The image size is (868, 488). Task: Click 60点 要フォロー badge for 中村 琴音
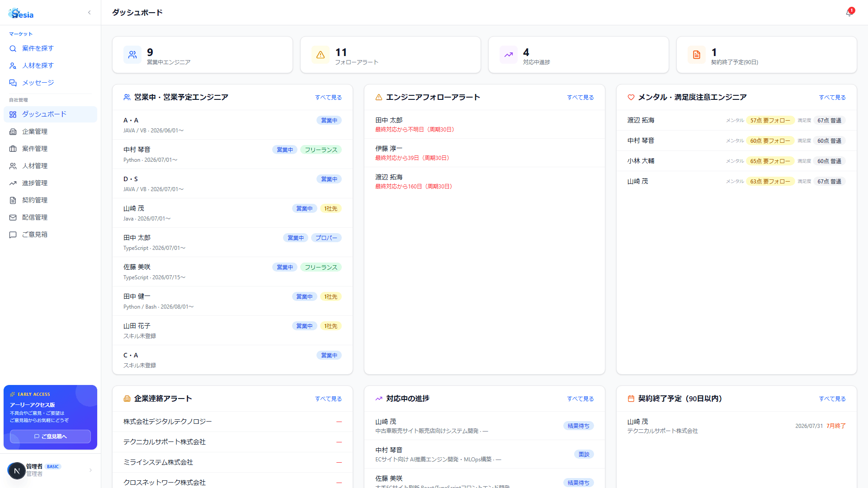click(770, 141)
